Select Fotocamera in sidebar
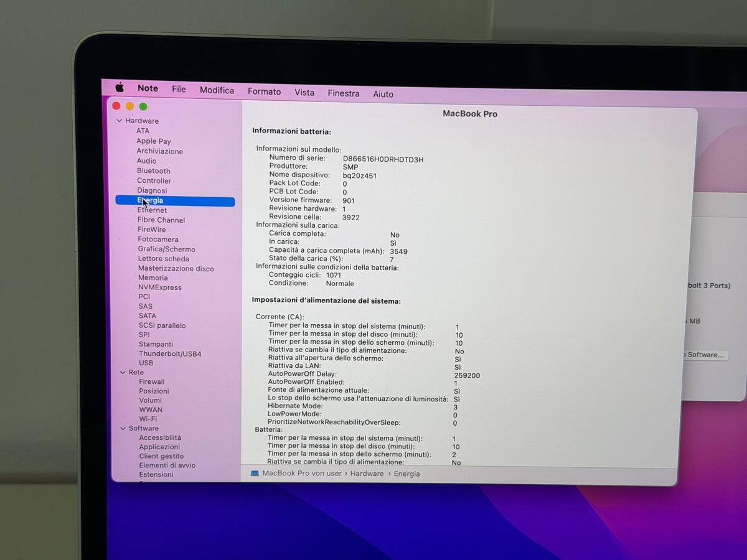This screenshot has width=747, height=560. tap(158, 240)
